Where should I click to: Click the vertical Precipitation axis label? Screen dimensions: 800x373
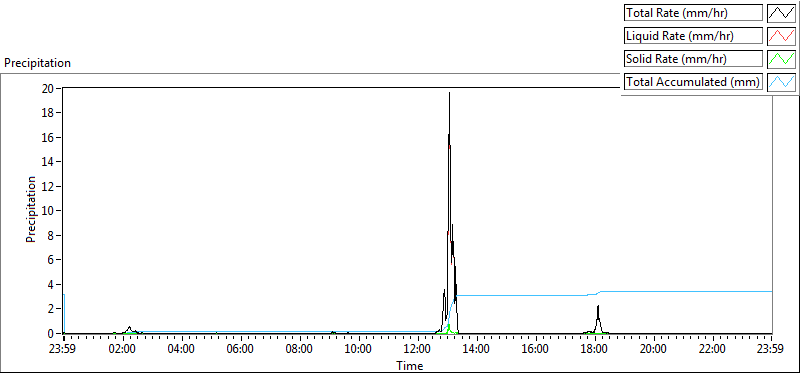[x=31, y=209]
